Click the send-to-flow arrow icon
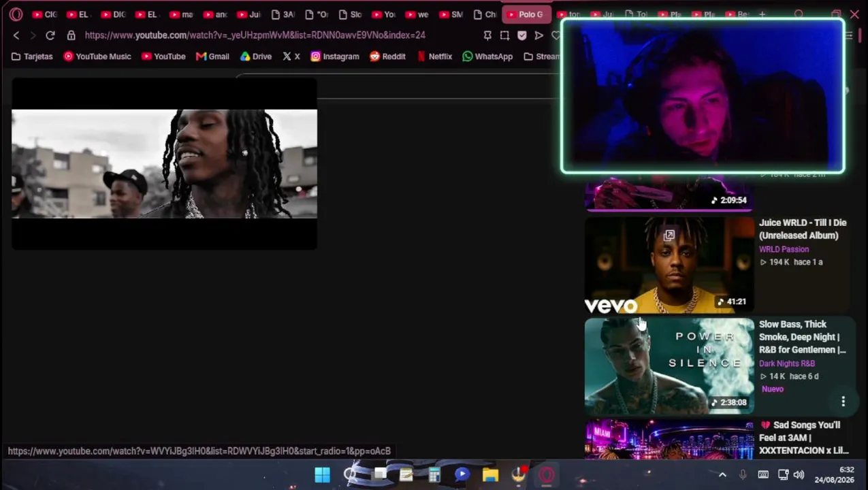 [x=539, y=35]
